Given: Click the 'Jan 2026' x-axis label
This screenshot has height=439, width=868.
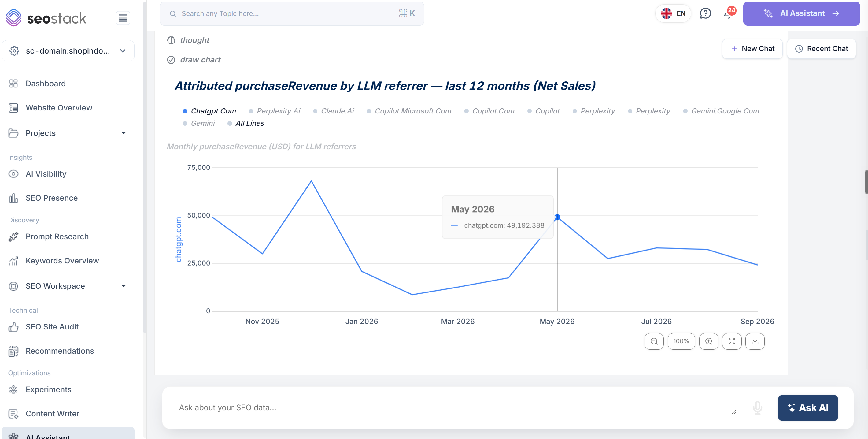Looking at the screenshot, I should [x=362, y=321].
